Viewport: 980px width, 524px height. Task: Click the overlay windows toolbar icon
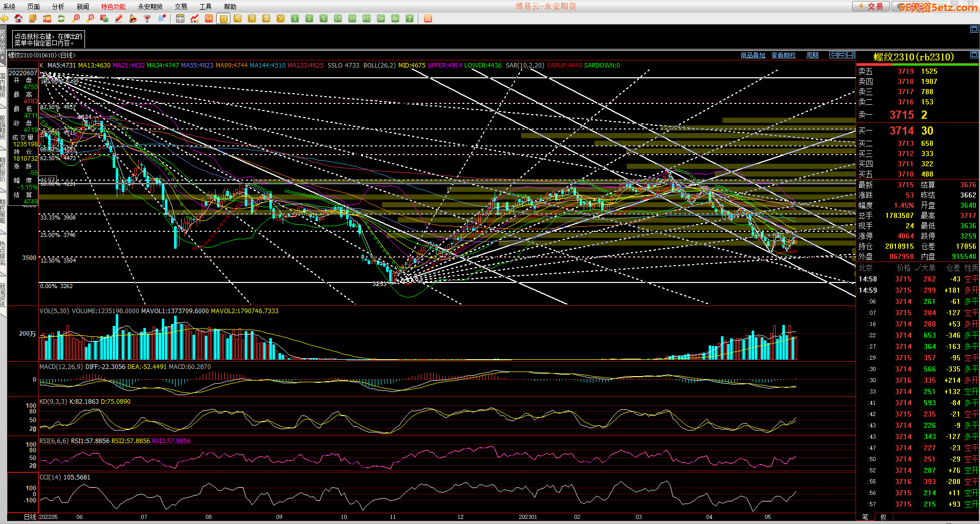point(104,18)
